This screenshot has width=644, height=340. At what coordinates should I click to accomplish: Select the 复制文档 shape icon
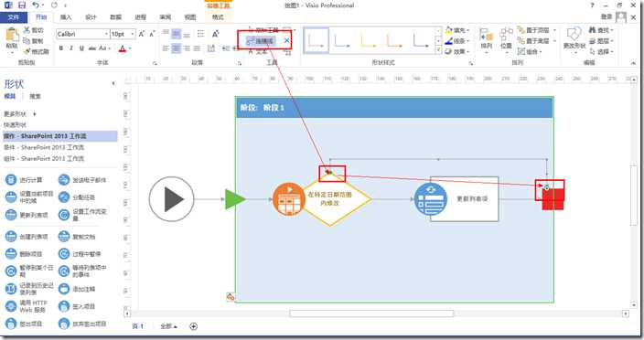click(64, 237)
